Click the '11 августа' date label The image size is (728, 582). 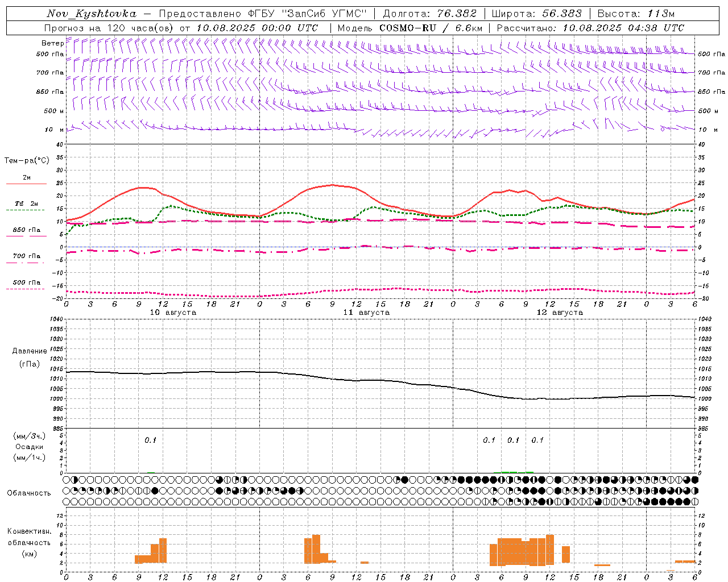pos(366,313)
